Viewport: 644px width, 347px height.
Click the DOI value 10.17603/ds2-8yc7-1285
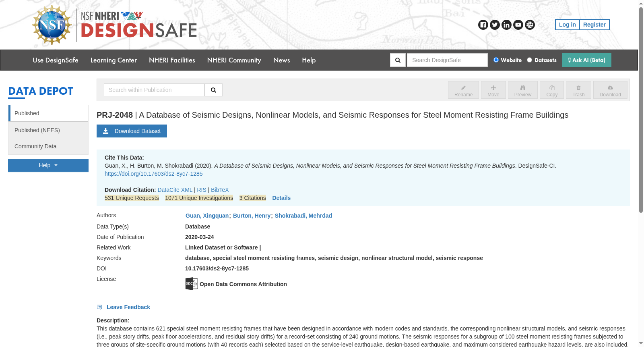(x=217, y=268)
